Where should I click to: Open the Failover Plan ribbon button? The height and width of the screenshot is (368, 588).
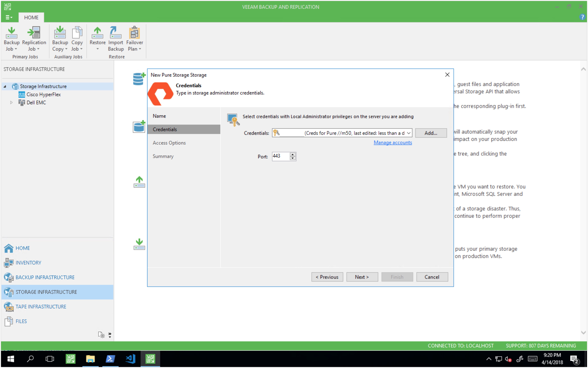(134, 39)
